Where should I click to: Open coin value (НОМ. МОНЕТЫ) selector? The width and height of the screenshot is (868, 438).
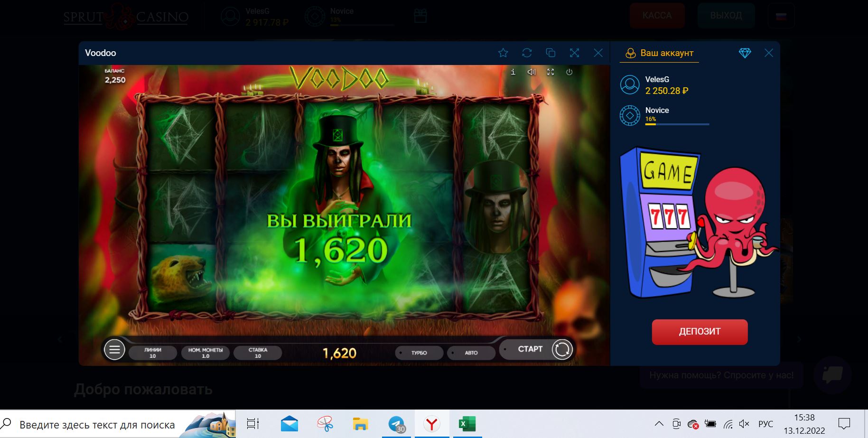205,353
